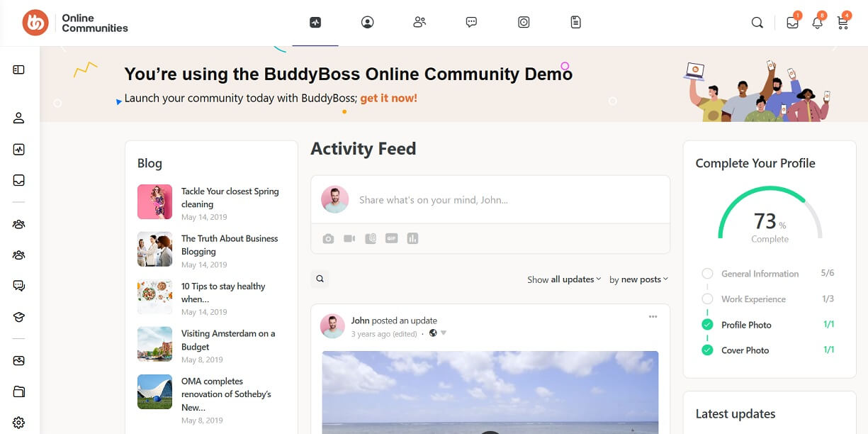The image size is (868, 434).
Task: Open the BuddyBoss Online Communities logo
Action: [75, 23]
